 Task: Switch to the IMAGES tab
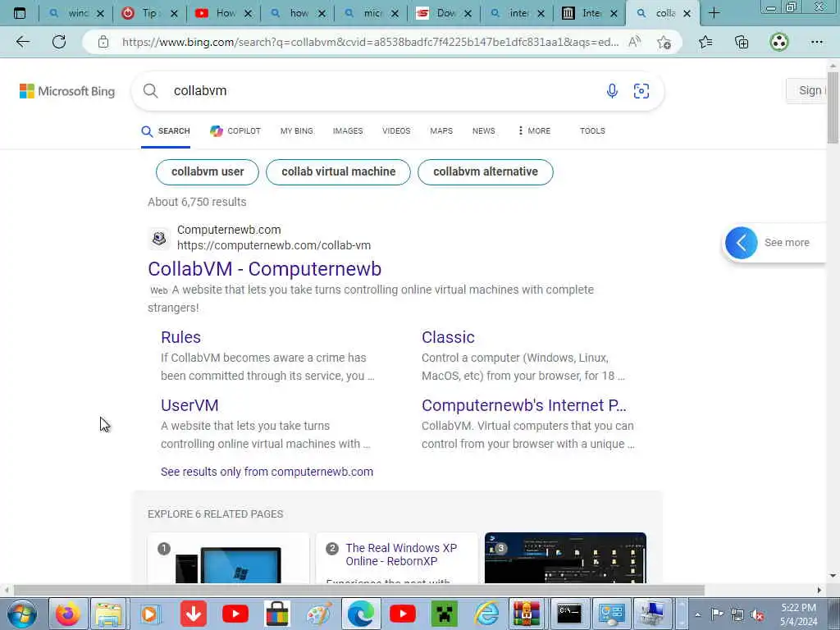coord(348,130)
